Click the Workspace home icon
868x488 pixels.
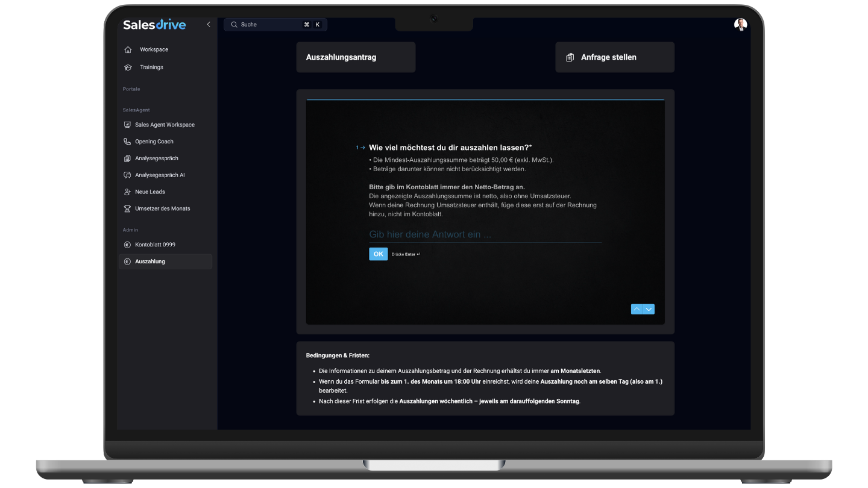[x=128, y=50]
